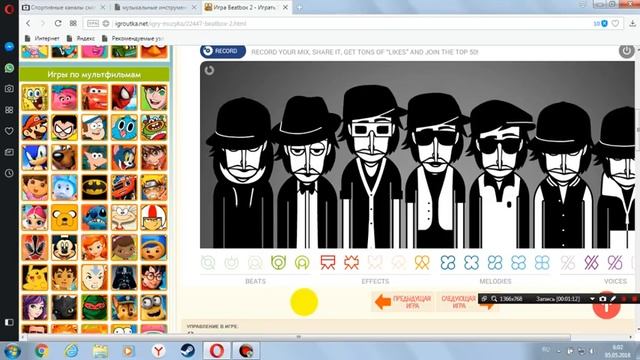Screen dimensions: 640x360
Task: Select the last blue melody clover icon
Action: [542, 262]
